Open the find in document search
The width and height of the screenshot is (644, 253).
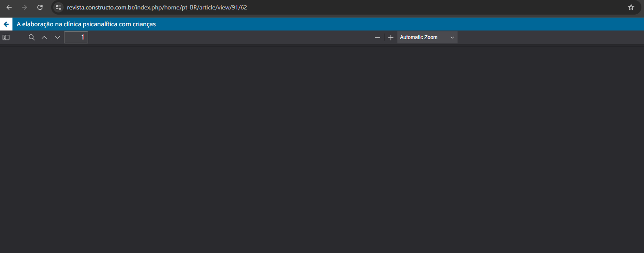[x=31, y=37]
